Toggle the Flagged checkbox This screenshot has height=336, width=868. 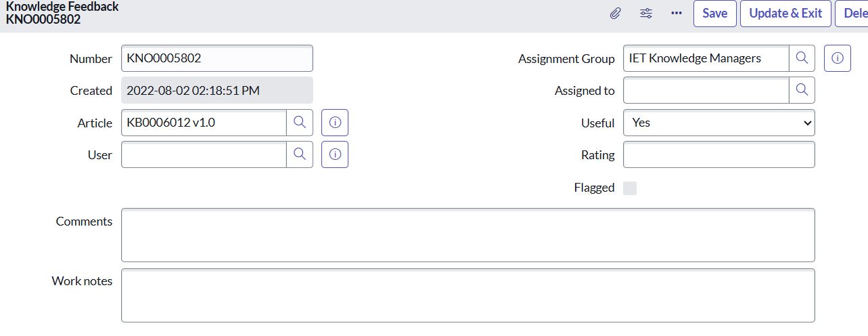630,188
